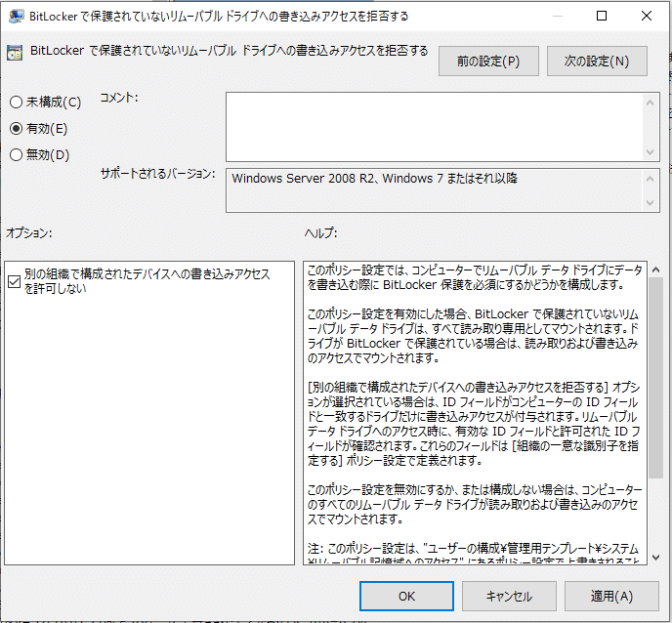Click help paragraph starting このポリシー設定を無効にするか
Screen dimensions: 672x623
pos(475,504)
